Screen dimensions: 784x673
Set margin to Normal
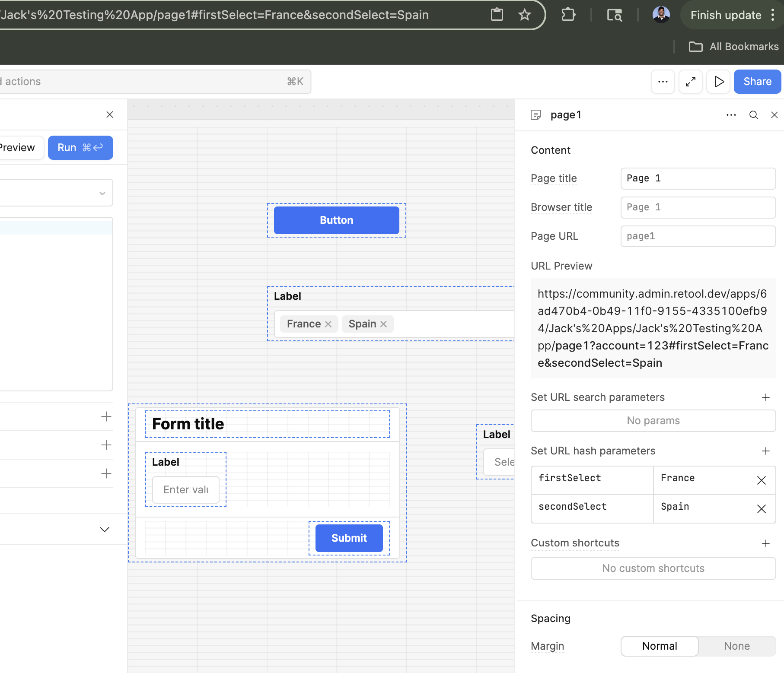click(659, 646)
